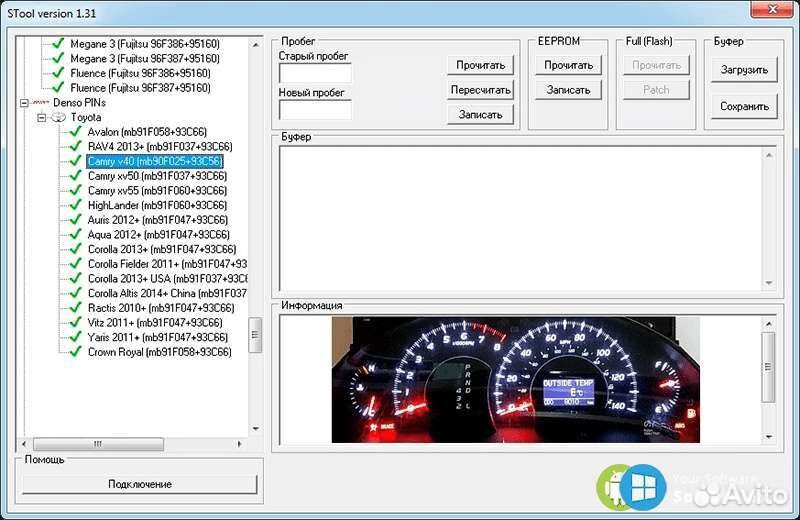Select Corolla Altis 2014+ China
Screen dimensions: 800x520
(x=167, y=293)
